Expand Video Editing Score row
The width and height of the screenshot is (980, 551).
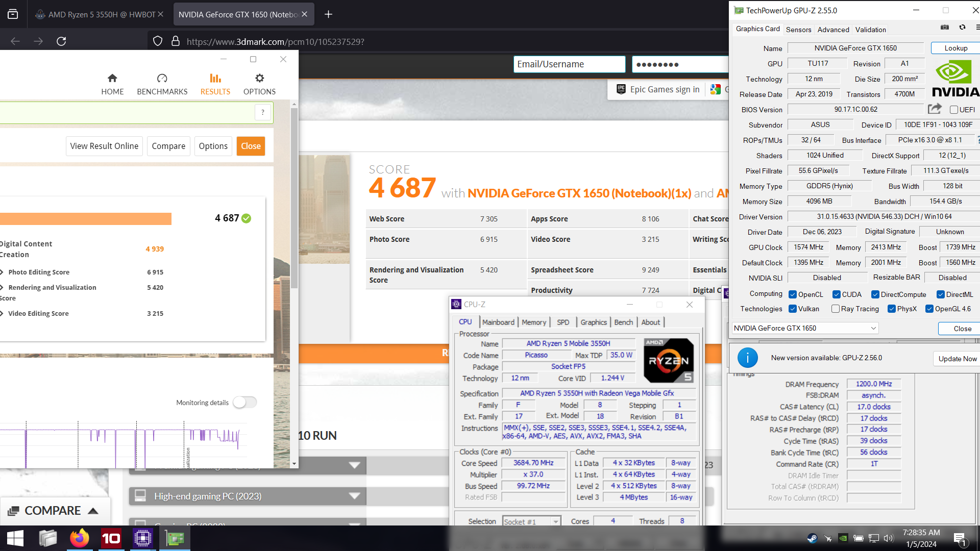point(2,313)
